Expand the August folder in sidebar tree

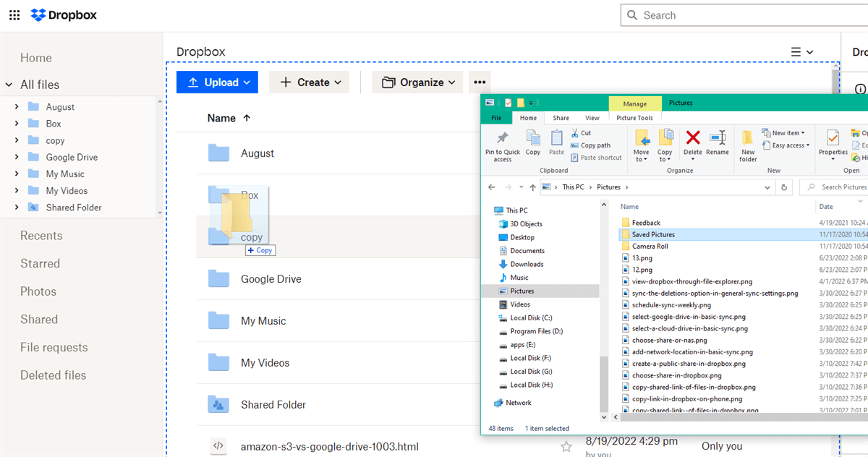click(17, 107)
